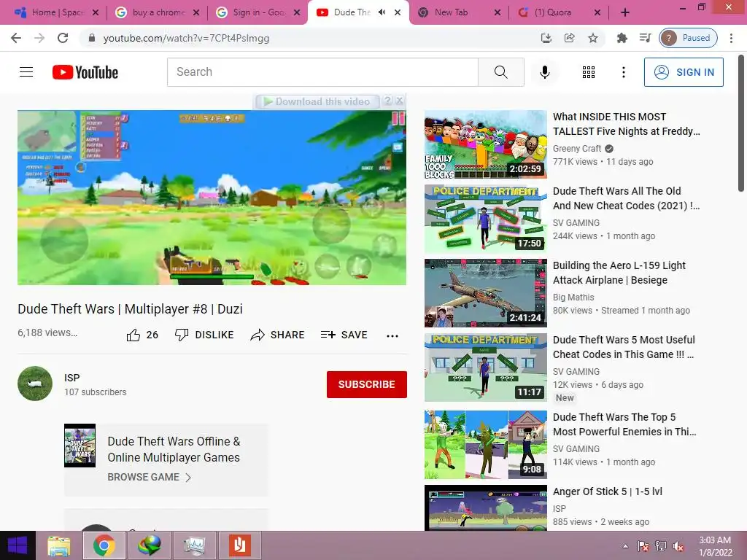
Task: Expand the BROWSE GAME chevron
Action: pos(188,478)
